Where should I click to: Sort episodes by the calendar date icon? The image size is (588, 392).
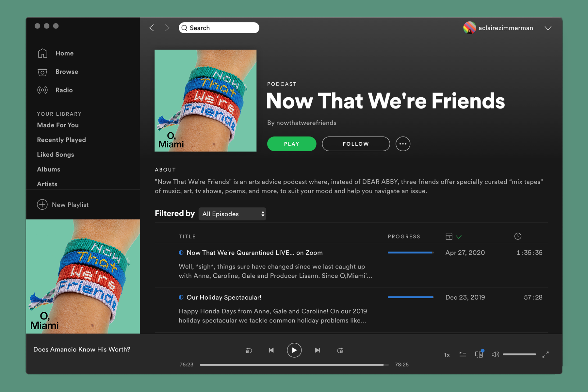tap(449, 236)
